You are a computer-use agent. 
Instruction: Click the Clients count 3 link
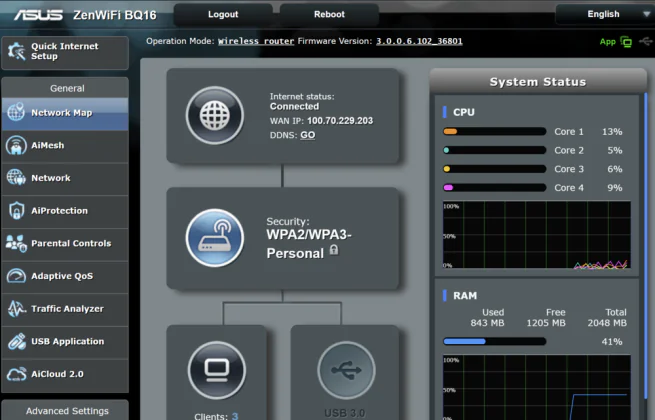click(x=235, y=416)
